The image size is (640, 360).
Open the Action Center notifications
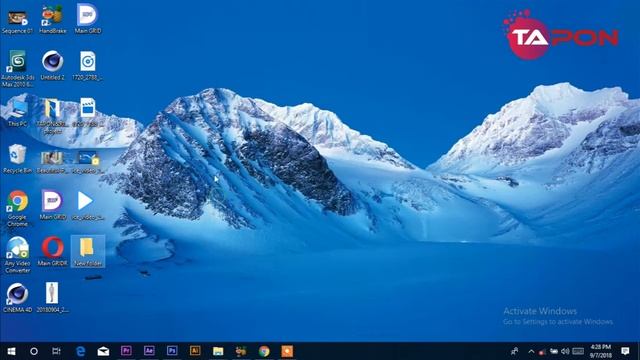[x=625, y=351]
